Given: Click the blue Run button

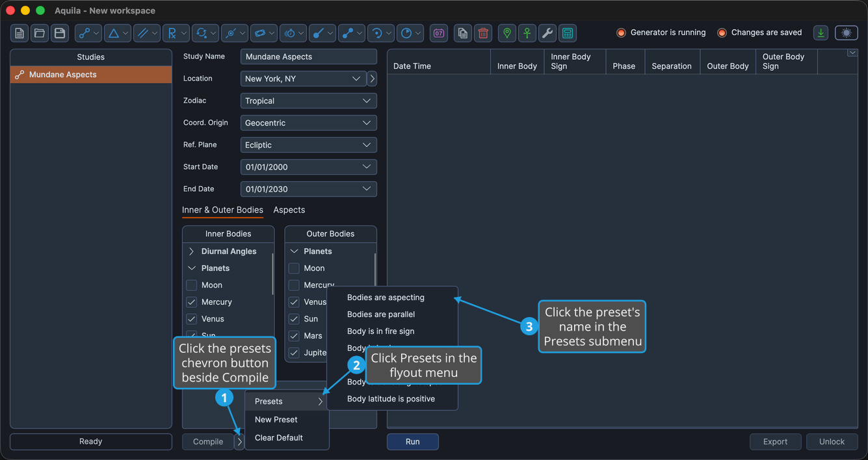Looking at the screenshot, I should pyautogui.click(x=413, y=442).
